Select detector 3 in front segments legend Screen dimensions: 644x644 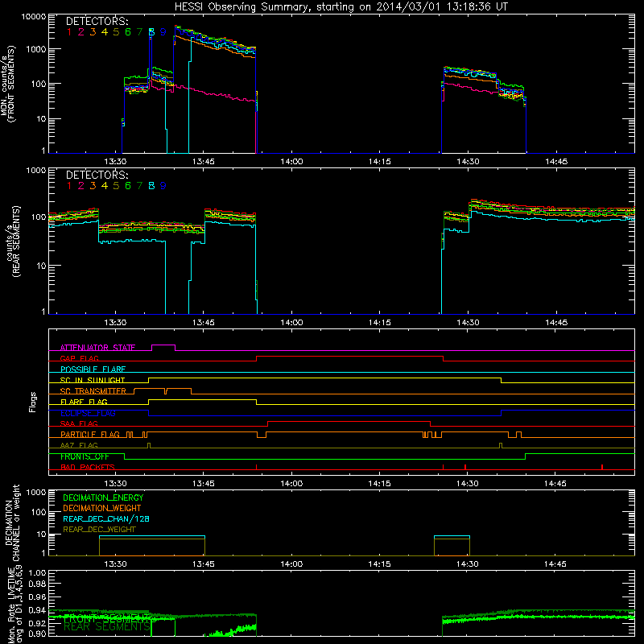(x=93, y=32)
